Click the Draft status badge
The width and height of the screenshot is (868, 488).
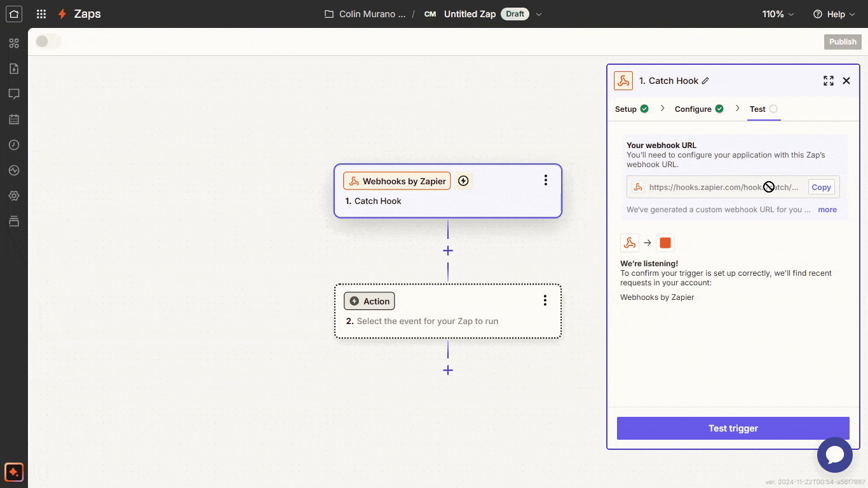coord(515,14)
